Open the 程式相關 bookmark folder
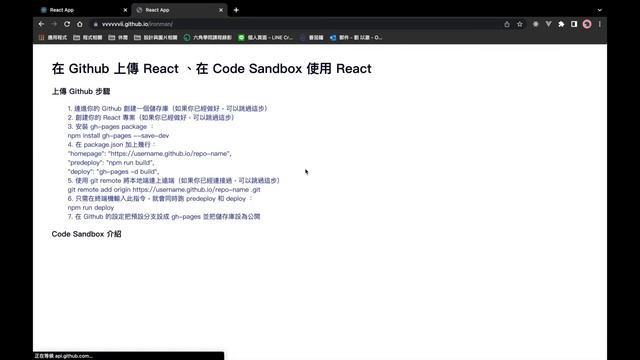 click(x=88, y=38)
